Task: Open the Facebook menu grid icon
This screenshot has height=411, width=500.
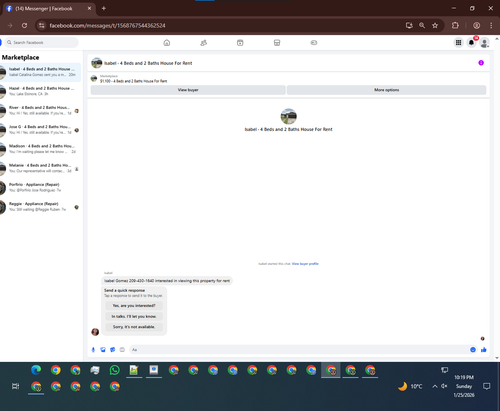Action: (x=459, y=43)
